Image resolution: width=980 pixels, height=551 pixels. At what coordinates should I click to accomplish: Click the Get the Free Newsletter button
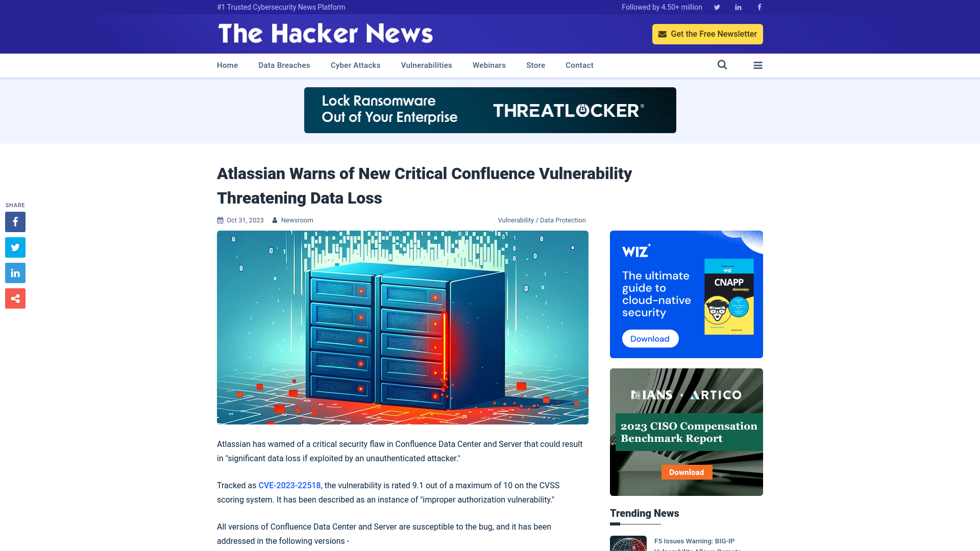tap(707, 34)
